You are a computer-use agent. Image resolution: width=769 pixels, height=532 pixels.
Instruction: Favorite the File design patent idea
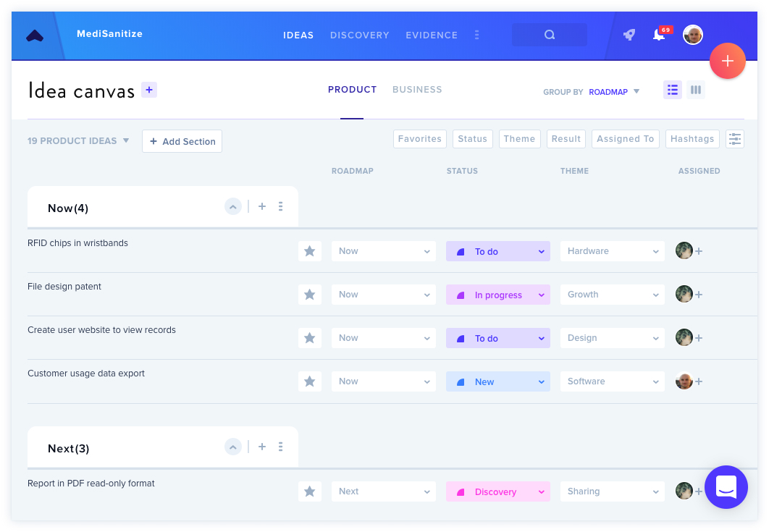(309, 295)
